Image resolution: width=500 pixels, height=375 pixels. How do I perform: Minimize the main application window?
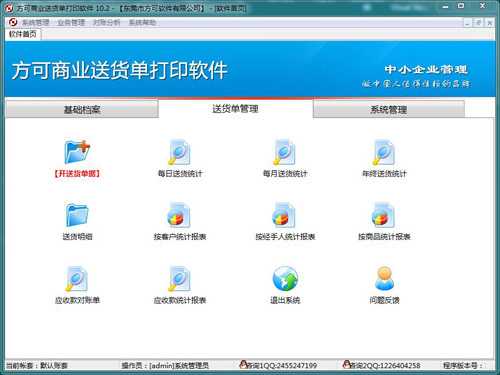click(446, 6)
